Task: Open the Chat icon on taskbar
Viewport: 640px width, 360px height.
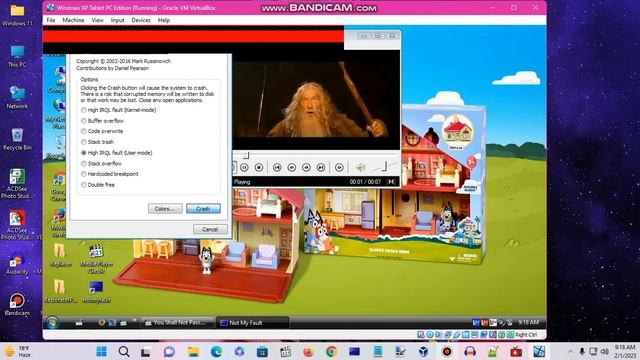Action: (x=169, y=351)
